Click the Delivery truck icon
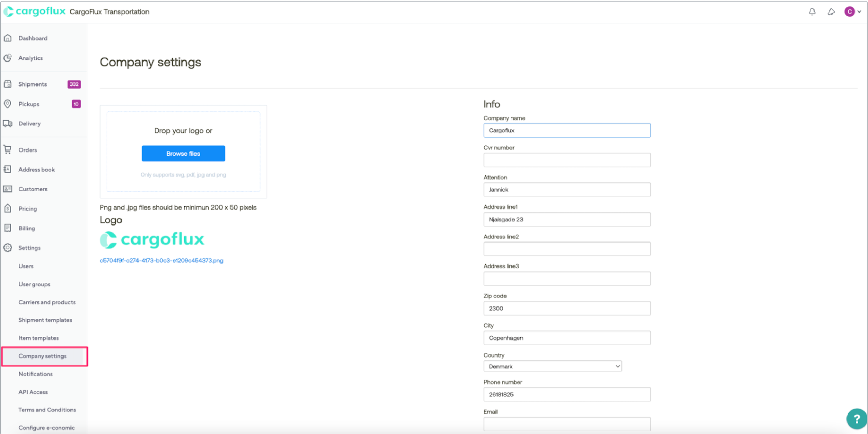The height and width of the screenshot is (434, 868). tap(8, 124)
